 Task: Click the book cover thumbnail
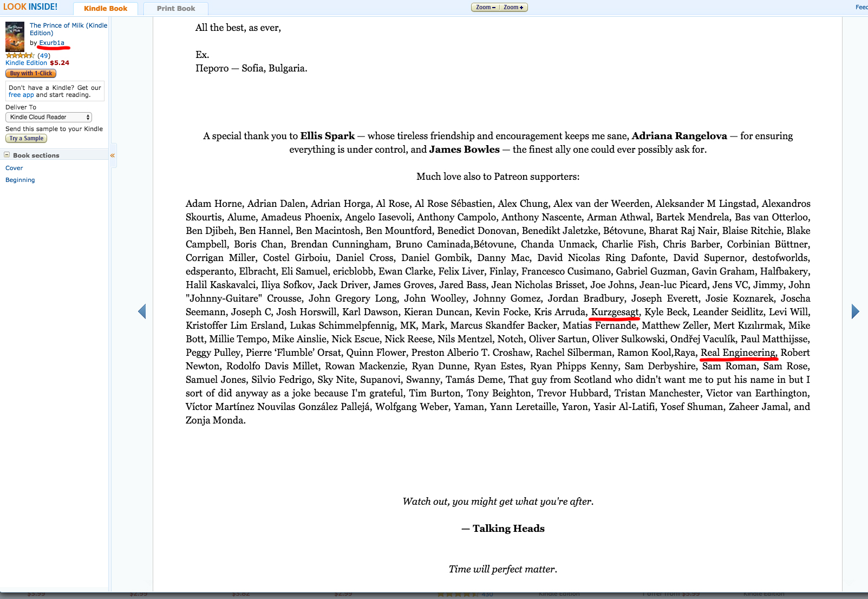15,37
